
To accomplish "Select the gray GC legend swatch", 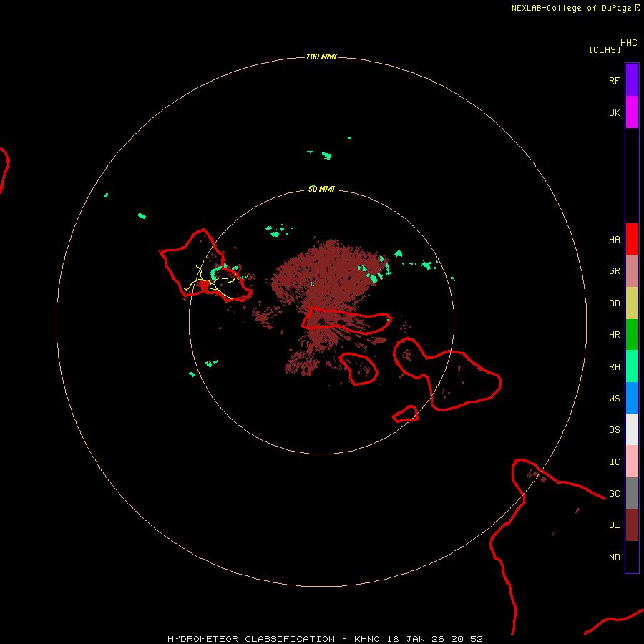I will pos(632,493).
